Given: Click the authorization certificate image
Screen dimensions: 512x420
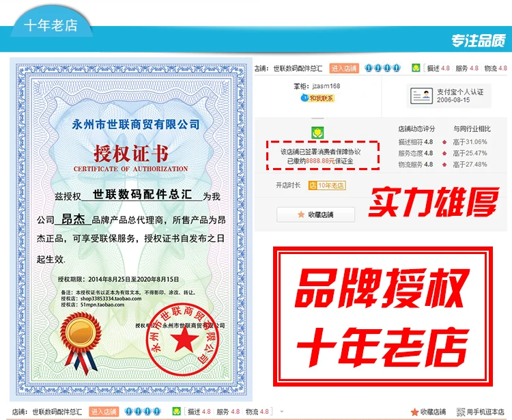Looking at the screenshot, I should pyautogui.click(x=131, y=229).
